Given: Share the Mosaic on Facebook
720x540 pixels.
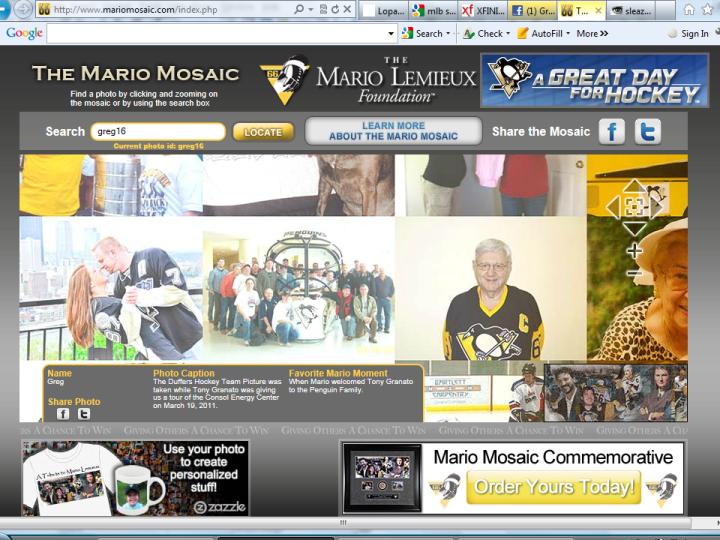Looking at the screenshot, I should click(x=612, y=132).
